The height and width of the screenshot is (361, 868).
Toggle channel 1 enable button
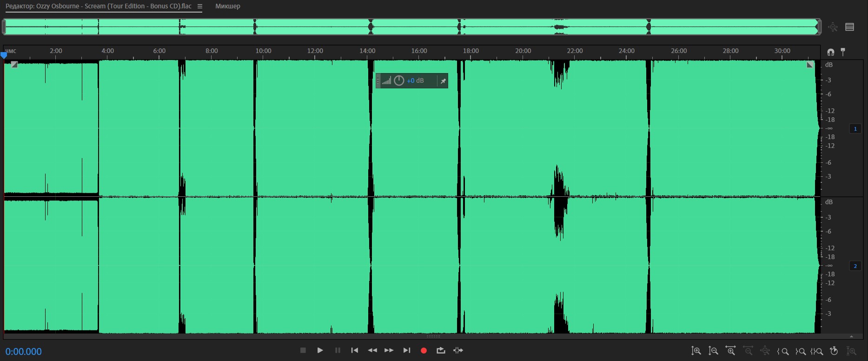[x=855, y=129]
